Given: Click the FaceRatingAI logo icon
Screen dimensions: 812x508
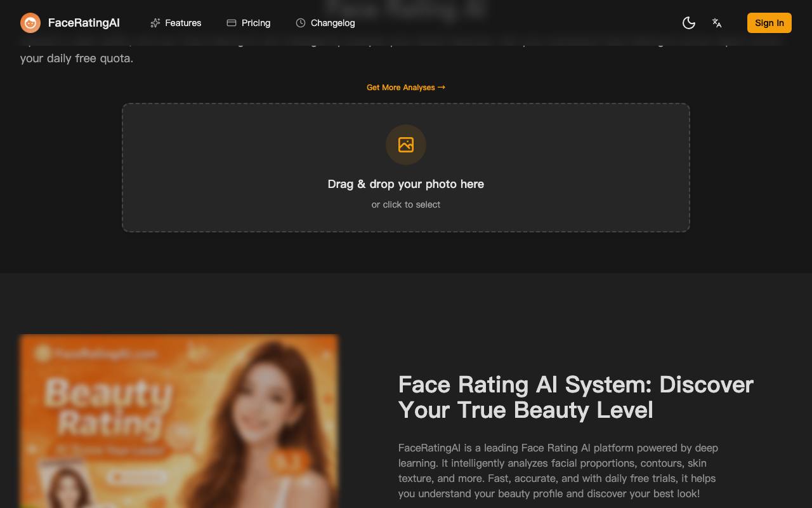Looking at the screenshot, I should [x=30, y=23].
